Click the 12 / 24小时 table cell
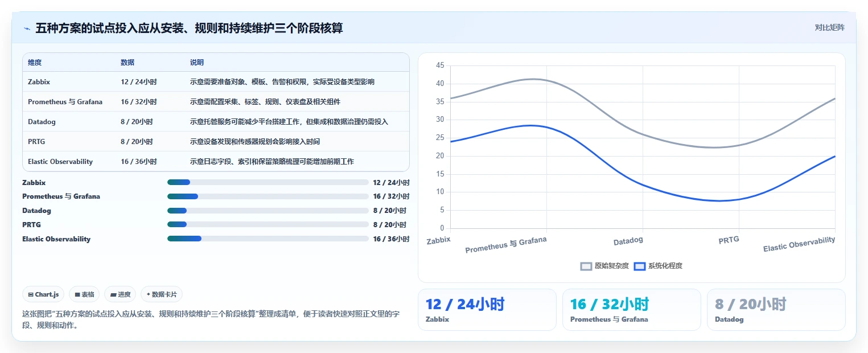Screen dimensions: 868x353 pos(139,82)
